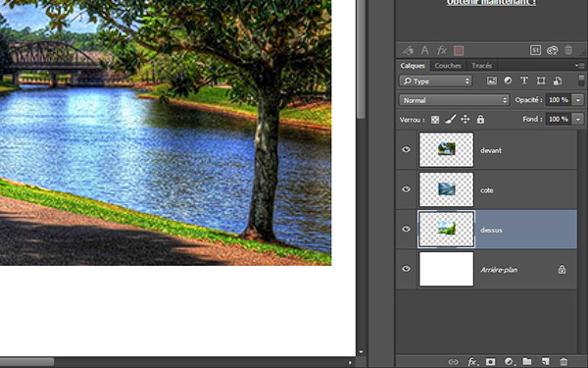588x368 pixels.
Task: Click the 'cote' layer name
Action: [487, 190]
